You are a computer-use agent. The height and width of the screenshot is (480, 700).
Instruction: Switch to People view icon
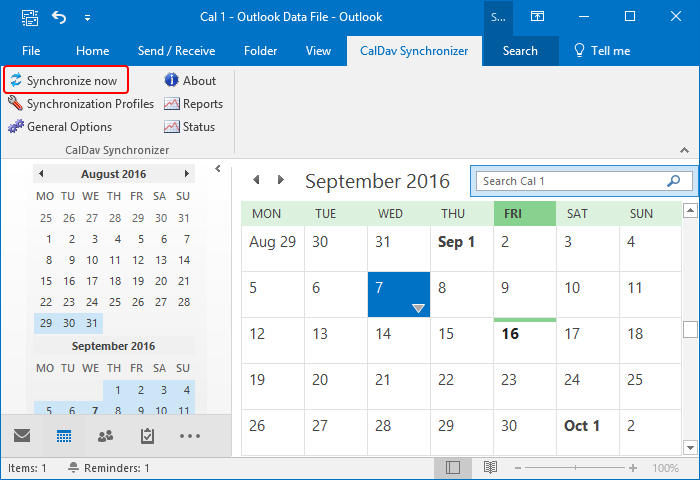coord(105,436)
